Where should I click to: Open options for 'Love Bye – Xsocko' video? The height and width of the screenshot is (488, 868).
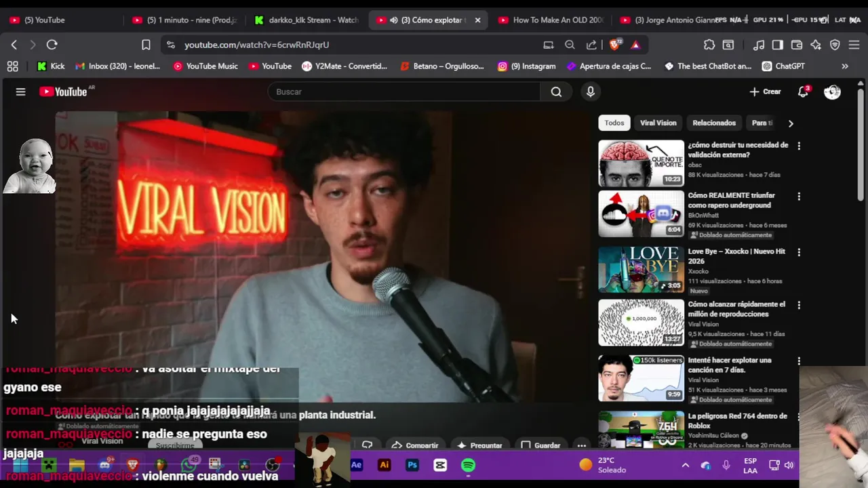(799, 252)
